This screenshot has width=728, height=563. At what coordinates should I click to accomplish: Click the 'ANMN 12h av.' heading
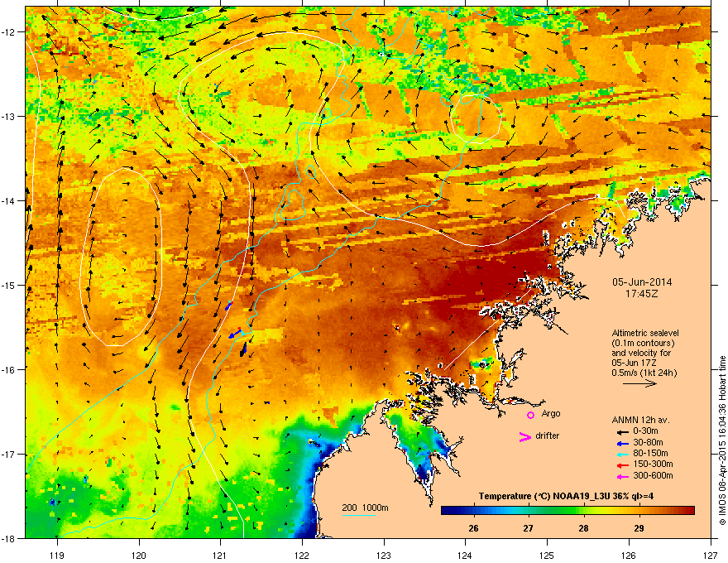640,420
